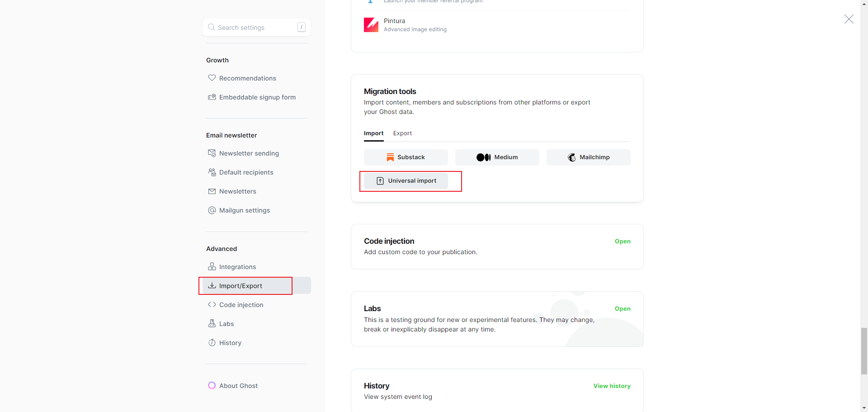This screenshot has width=868, height=412.
Task: Open Code injection section via Open link
Action: (x=622, y=241)
